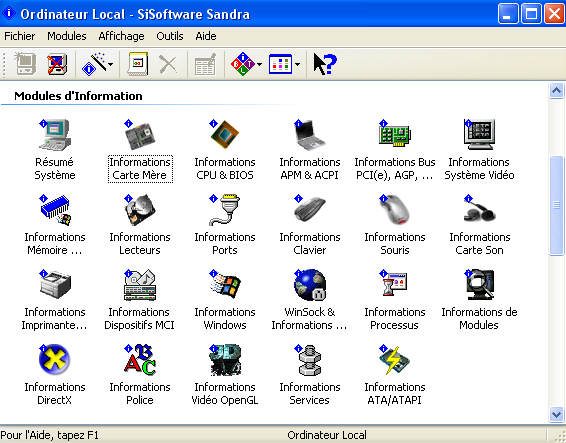Click the connect computer toolbar icon

(25, 64)
